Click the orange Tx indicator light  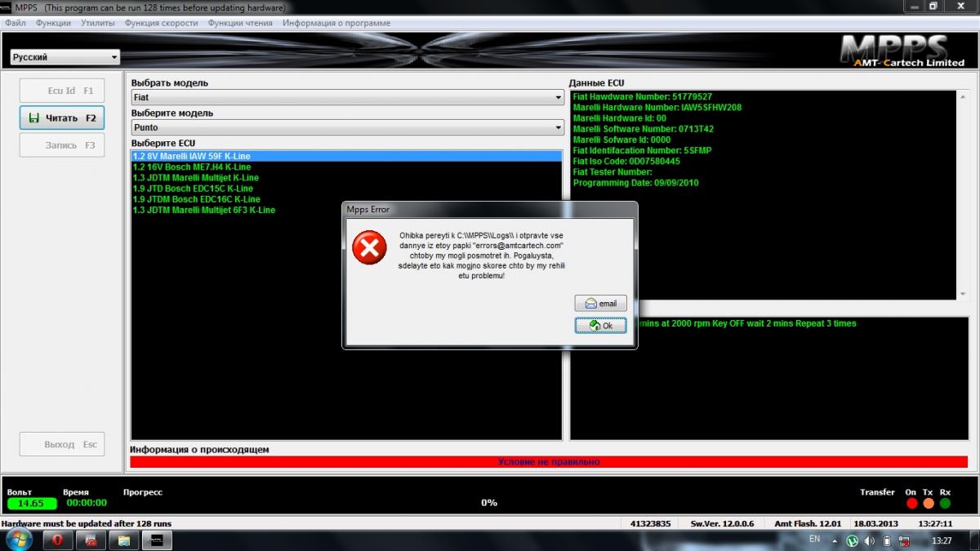928,504
